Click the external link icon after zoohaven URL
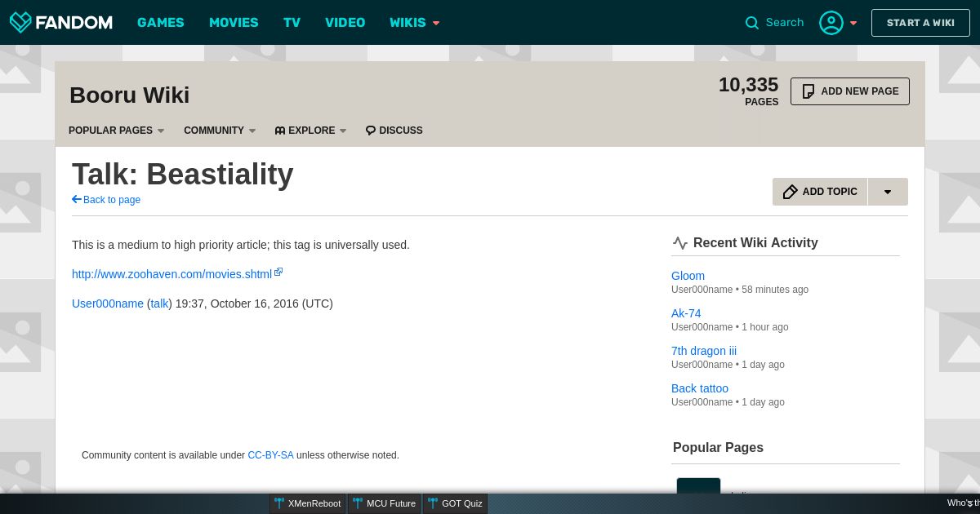Screen dimensions: 980x514 (278, 272)
